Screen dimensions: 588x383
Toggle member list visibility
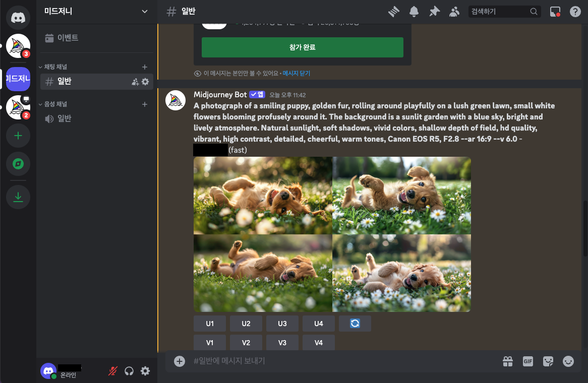(x=454, y=12)
